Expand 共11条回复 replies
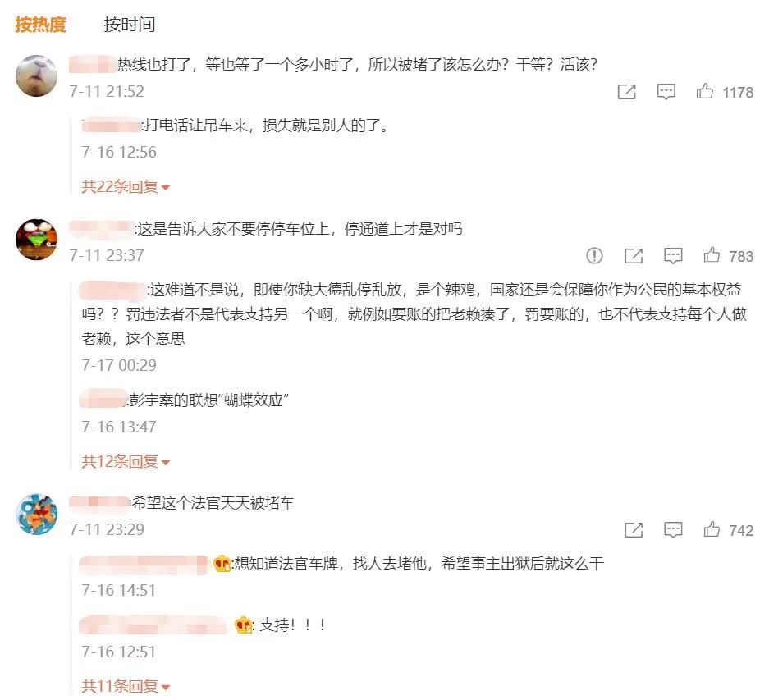This screenshot has width=769, height=700. point(126,686)
